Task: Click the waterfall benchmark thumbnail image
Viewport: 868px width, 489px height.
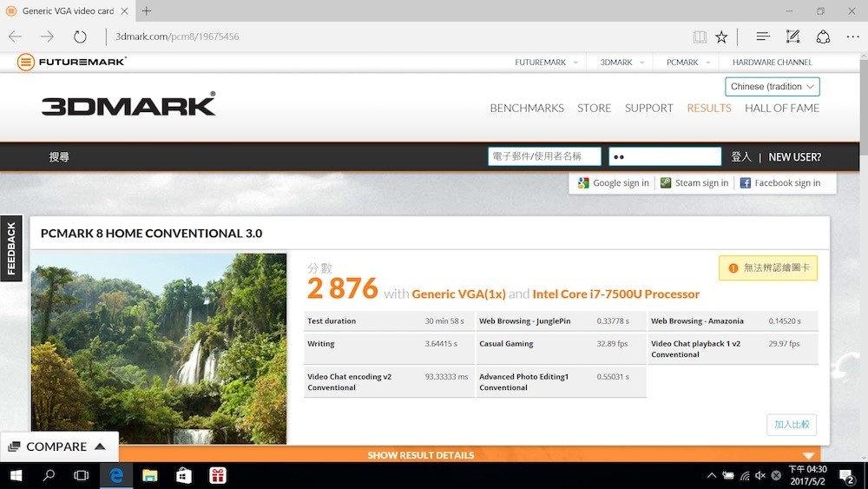Action: [x=159, y=348]
